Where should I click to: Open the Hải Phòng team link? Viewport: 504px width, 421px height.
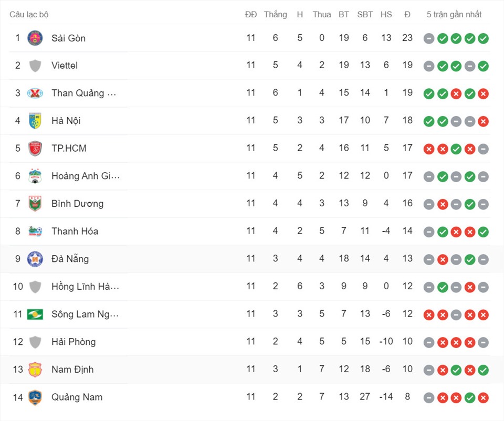coord(73,342)
